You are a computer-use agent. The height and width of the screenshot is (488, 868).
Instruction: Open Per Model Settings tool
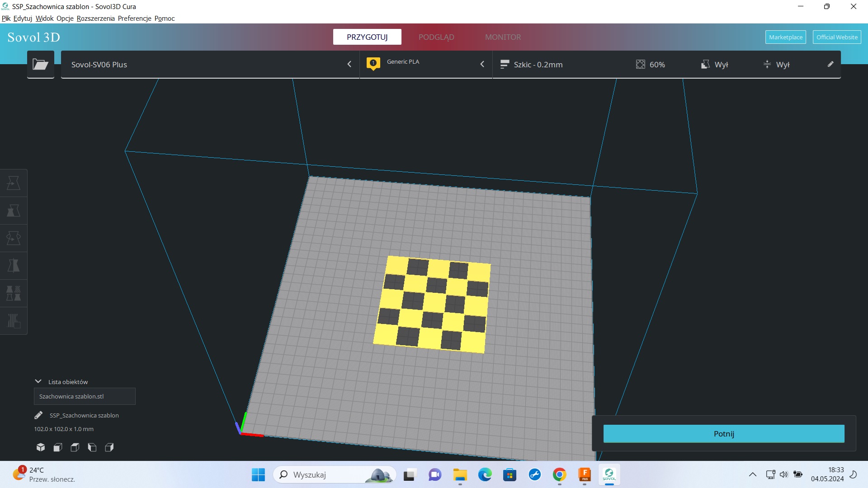14,293
